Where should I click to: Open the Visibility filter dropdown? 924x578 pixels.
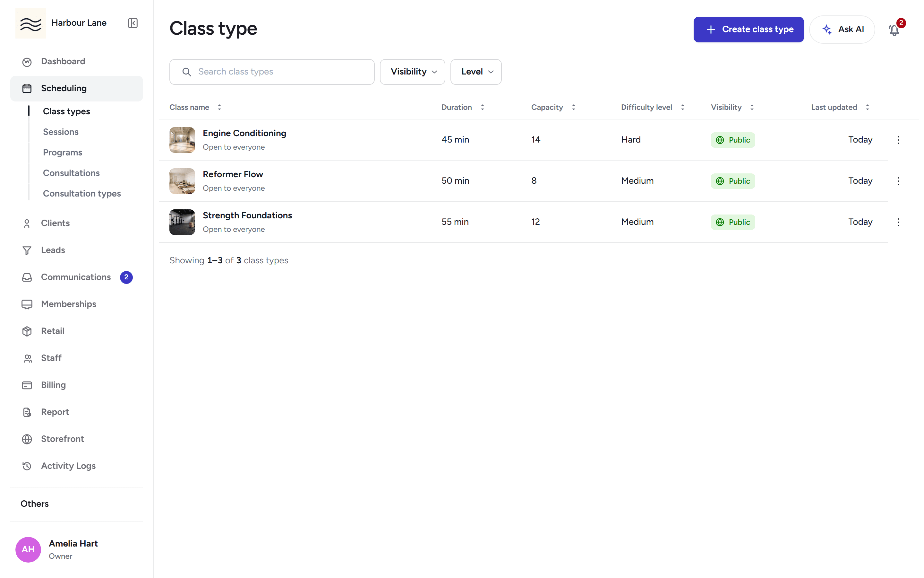pos(412,72)
